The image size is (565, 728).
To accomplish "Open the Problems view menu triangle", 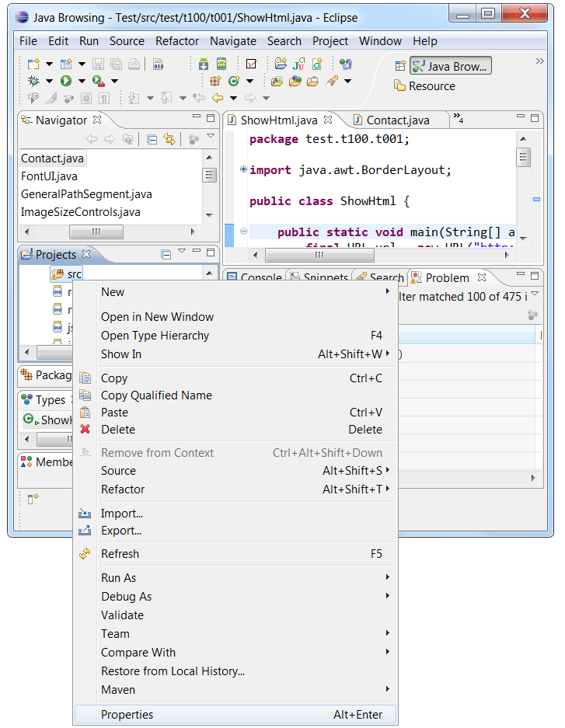I will click(x=535, y=294).
